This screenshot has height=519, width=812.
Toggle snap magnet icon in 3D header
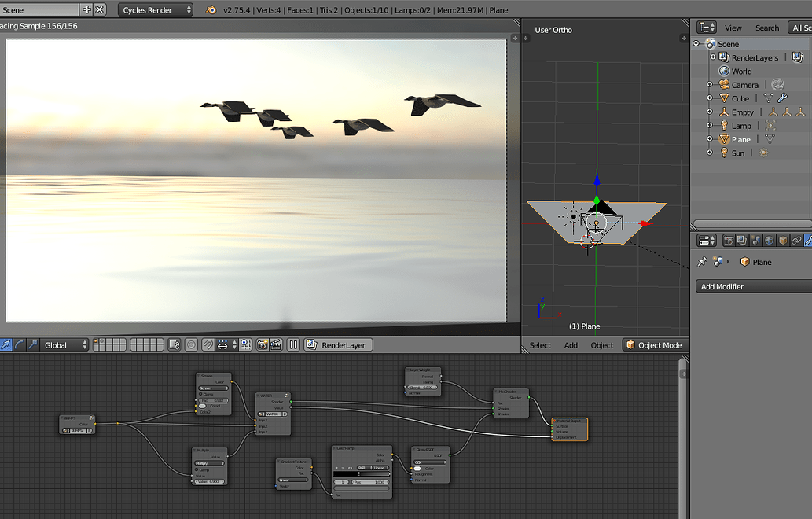(x=208, y=345)
